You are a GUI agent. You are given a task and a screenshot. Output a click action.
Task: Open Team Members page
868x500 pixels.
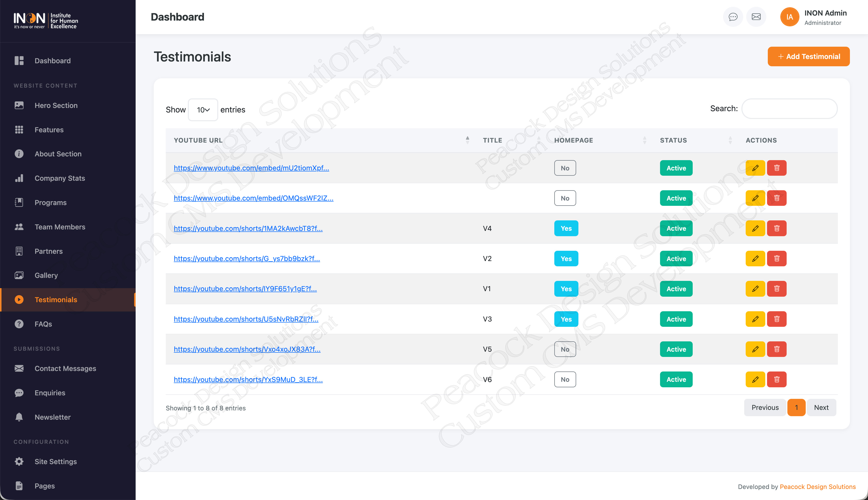tap(68, 227)
